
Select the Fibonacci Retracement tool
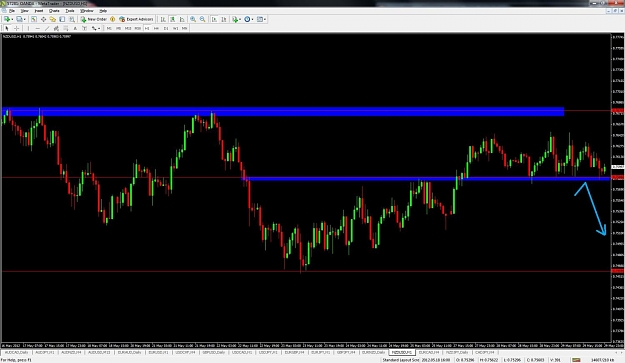coord(66,28)
